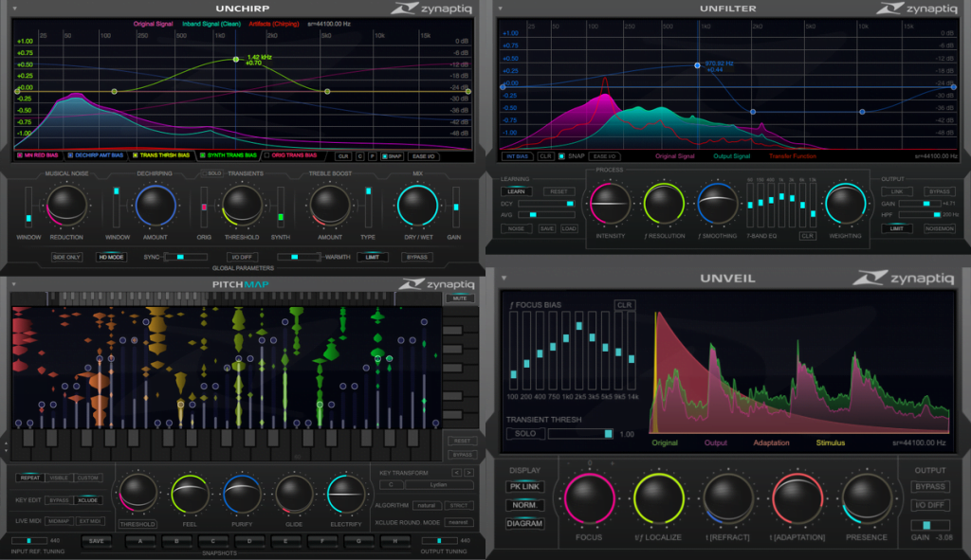Click the Electrify knob in PITCHMAP
This screenshot has width=971, height=560.
click(345, 494)
